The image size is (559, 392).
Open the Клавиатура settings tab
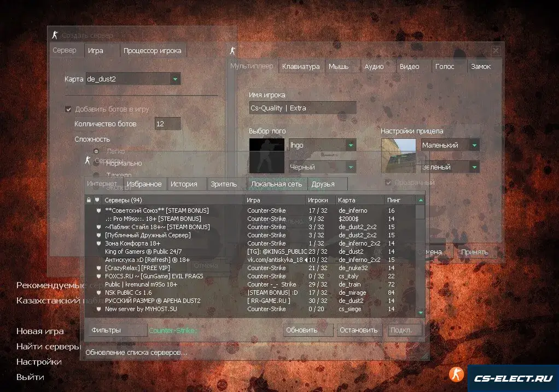click(x=301, y=66)
